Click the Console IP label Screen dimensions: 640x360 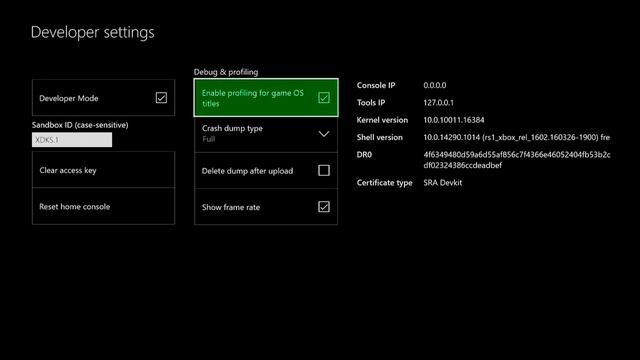click(376, 85)
